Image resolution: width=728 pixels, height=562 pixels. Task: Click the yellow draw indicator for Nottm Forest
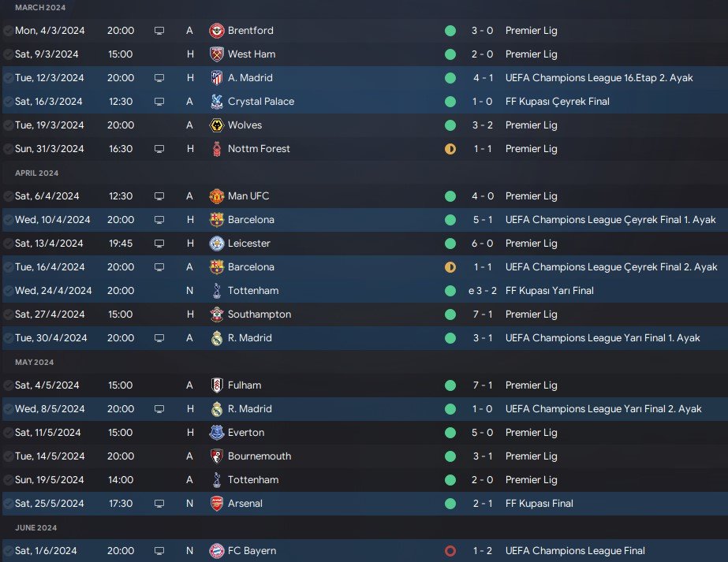pos(450,149)
